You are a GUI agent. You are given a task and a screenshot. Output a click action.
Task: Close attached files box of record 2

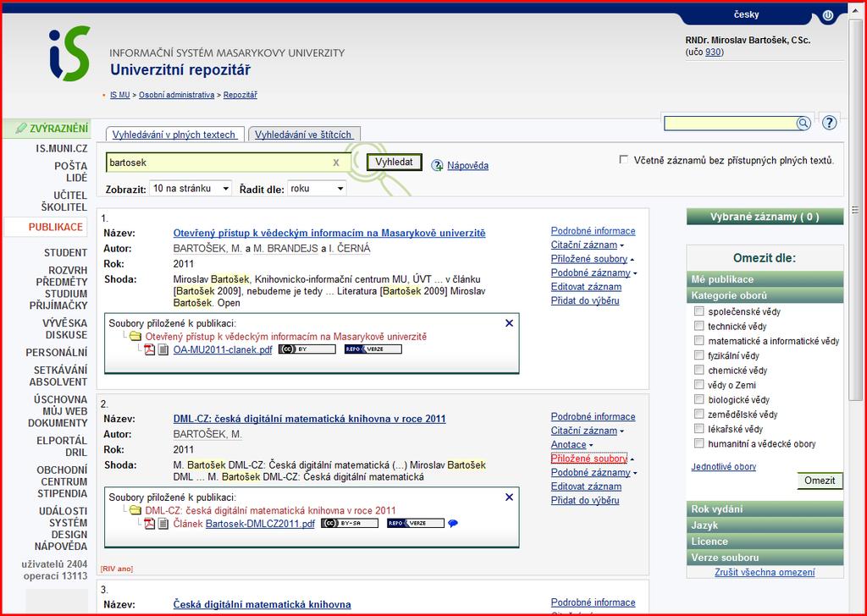tap(509, 498)
